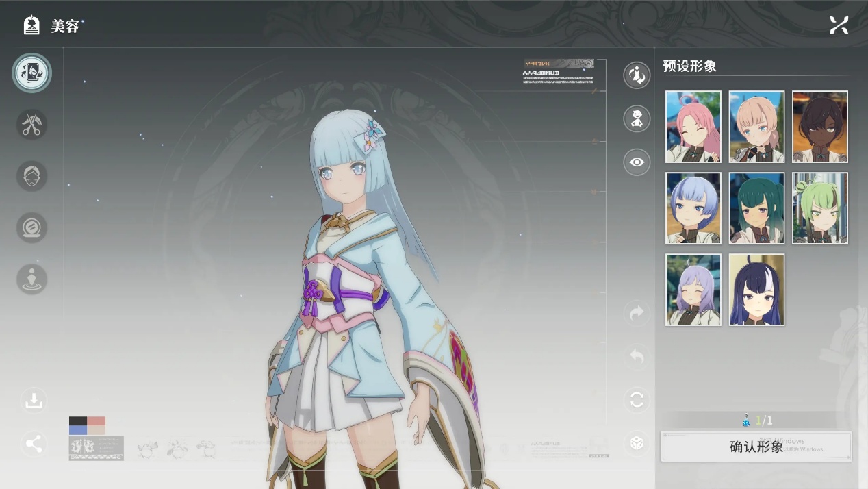Toggle the eye visibility icon

tap(637, 162)
